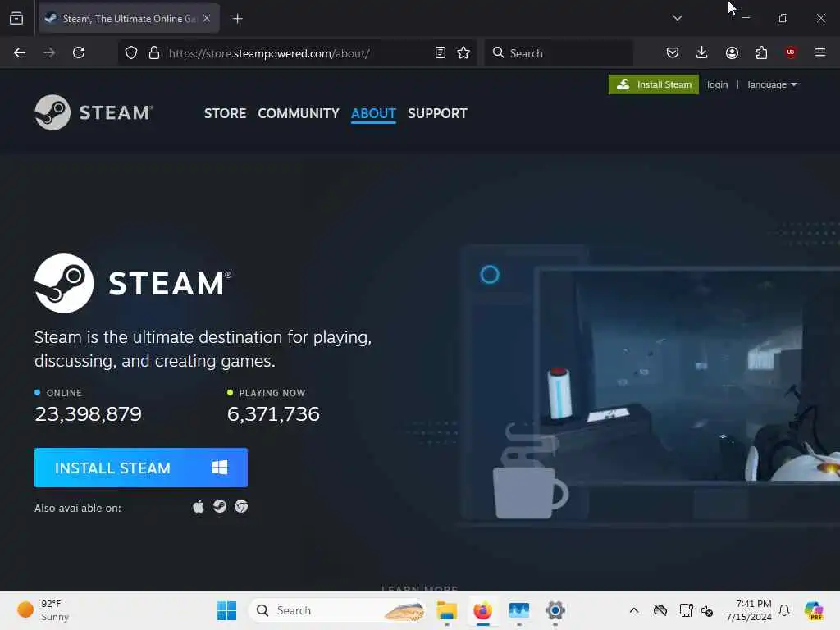The height and width of the screenshot is (630, 840).
Task: Click the display connection tray icon
Action: click(686, 610)
